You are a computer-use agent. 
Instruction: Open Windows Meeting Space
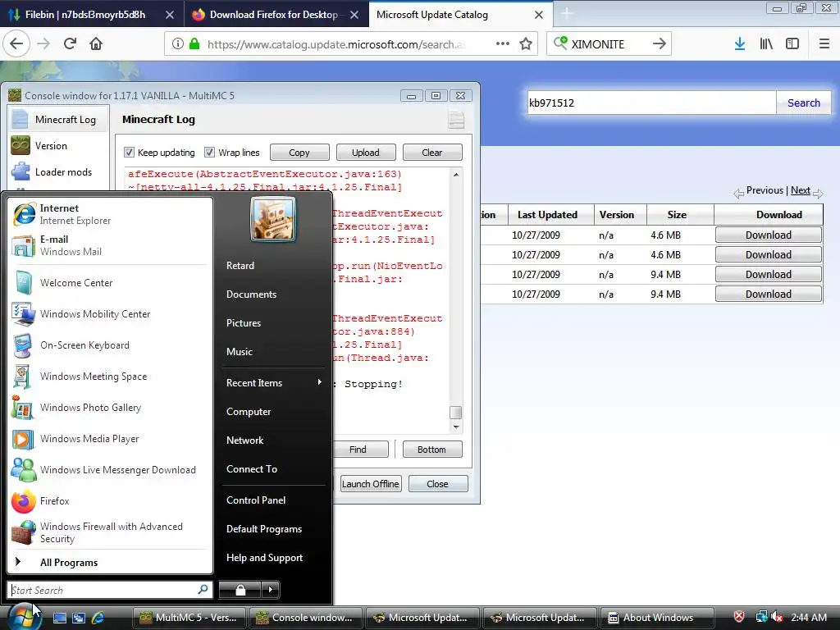(x=110, y=376)
